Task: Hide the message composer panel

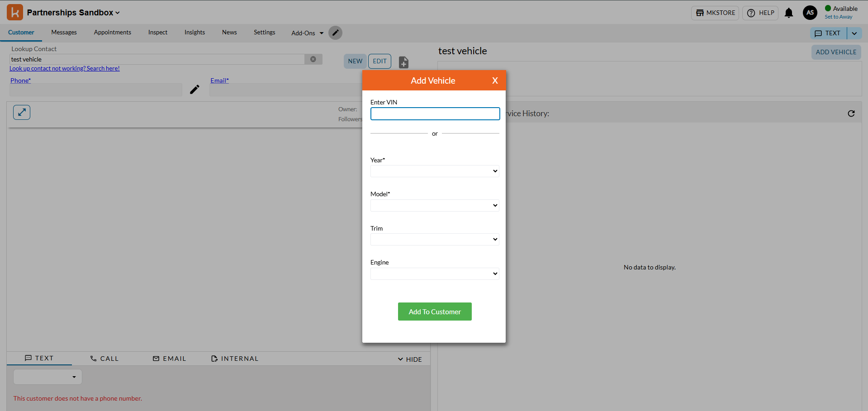Action: point(410,359)
